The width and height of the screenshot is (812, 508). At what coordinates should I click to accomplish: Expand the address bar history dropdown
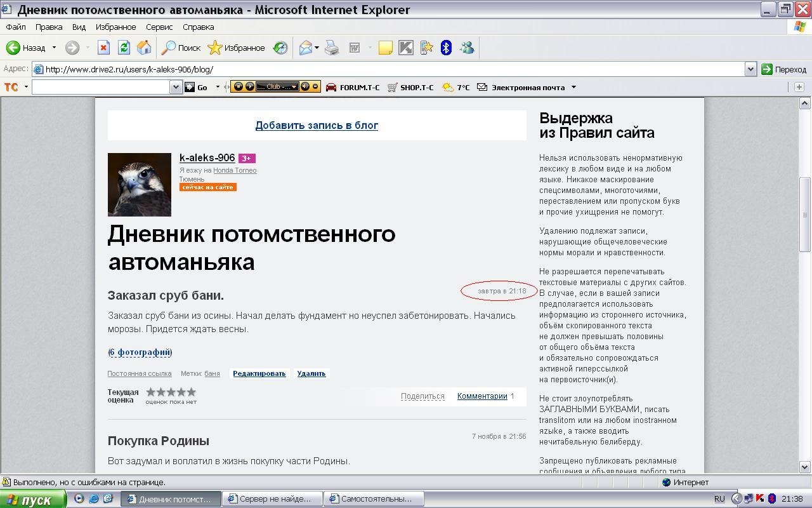pyautogui.click(x=750, y=69)
